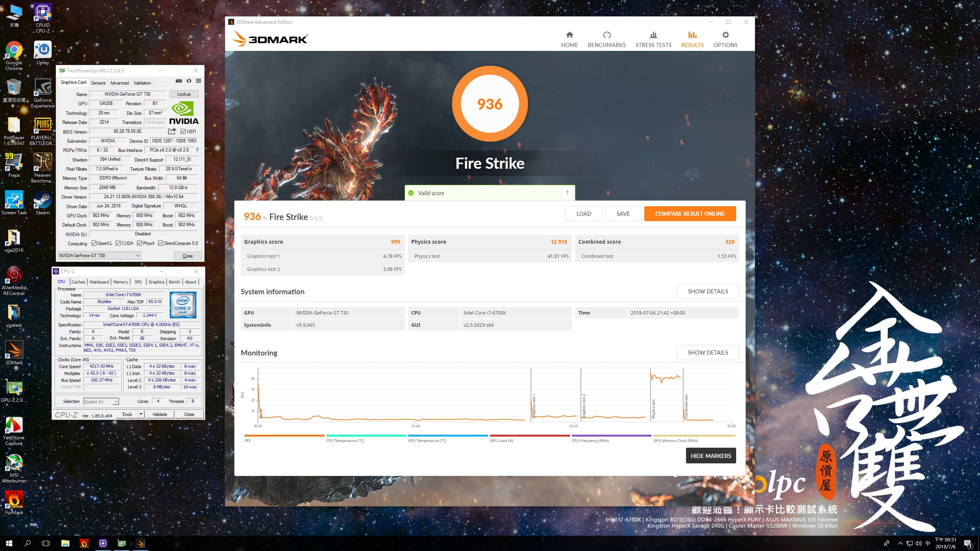Screen dimensions: 980x551
Task: Open Heaven Benchmark desktop icon
Action: (42, 168)
